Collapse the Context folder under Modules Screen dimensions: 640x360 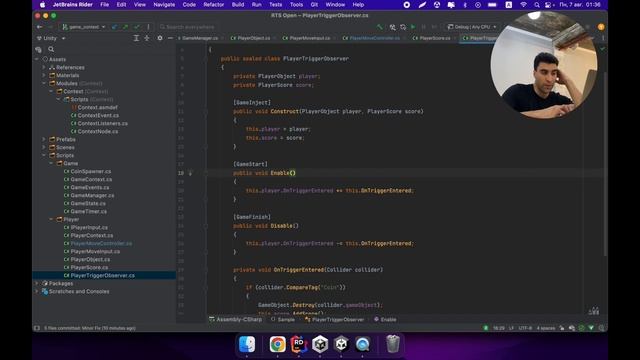[51, 91]
